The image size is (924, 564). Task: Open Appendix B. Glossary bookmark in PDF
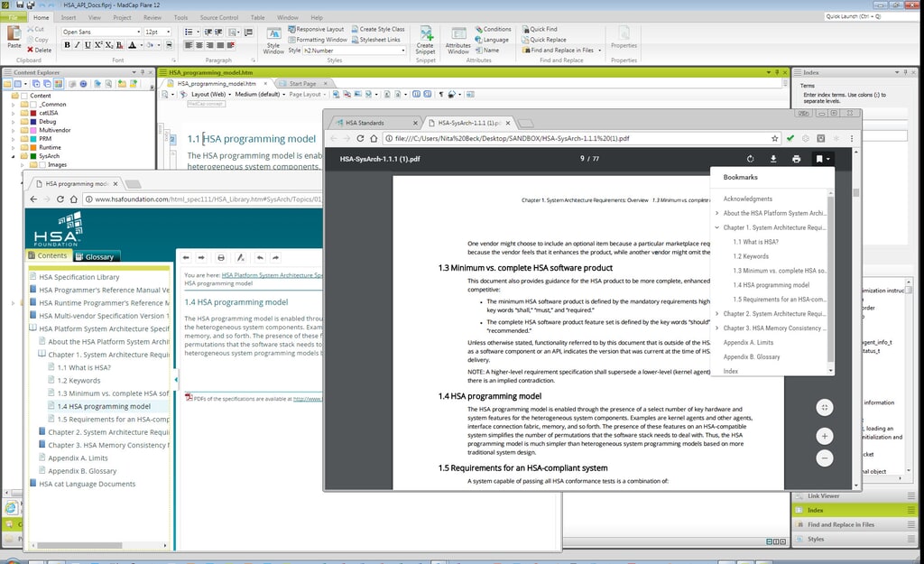(x=752, y=356)
